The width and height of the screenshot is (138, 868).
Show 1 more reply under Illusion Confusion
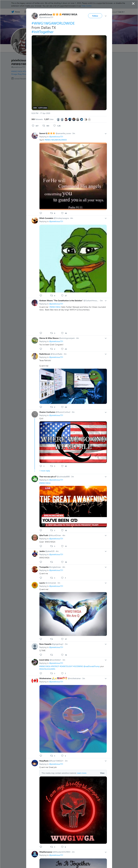[45, 471]
